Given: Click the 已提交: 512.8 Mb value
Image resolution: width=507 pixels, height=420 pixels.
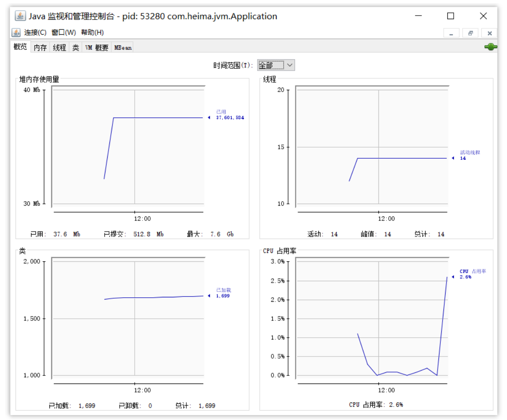Looking at the screenshot, I should click(133, 234).
